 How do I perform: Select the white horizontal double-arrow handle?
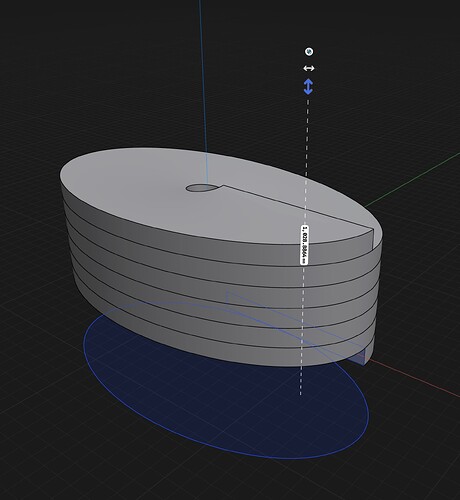pos(309,68)
